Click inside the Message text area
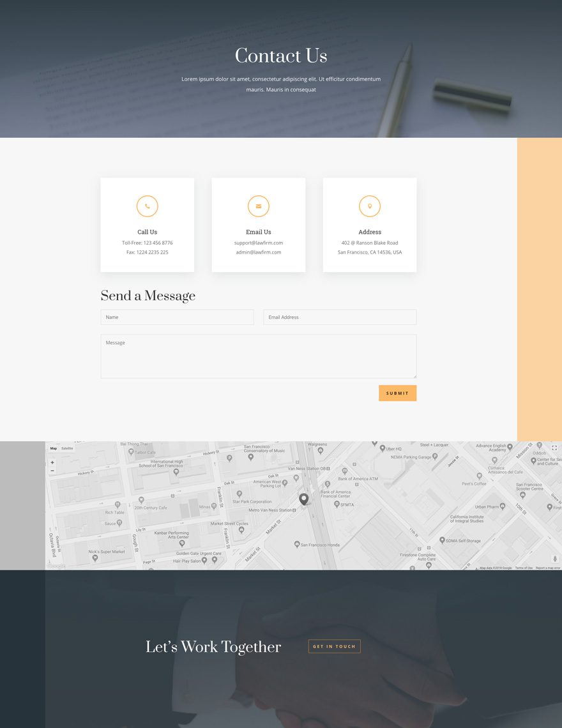Viewport: 562px width, 728px height. click(x=258, y=355)
